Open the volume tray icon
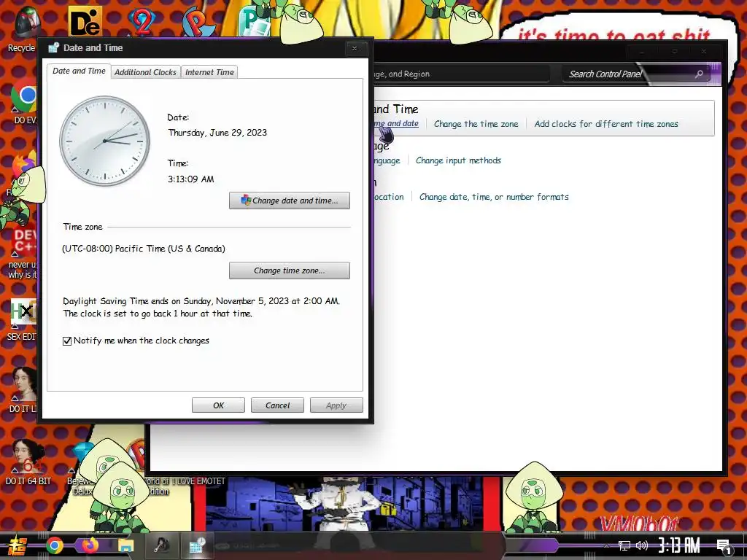This screenshot has height=560, width=747. pos(642,545)
